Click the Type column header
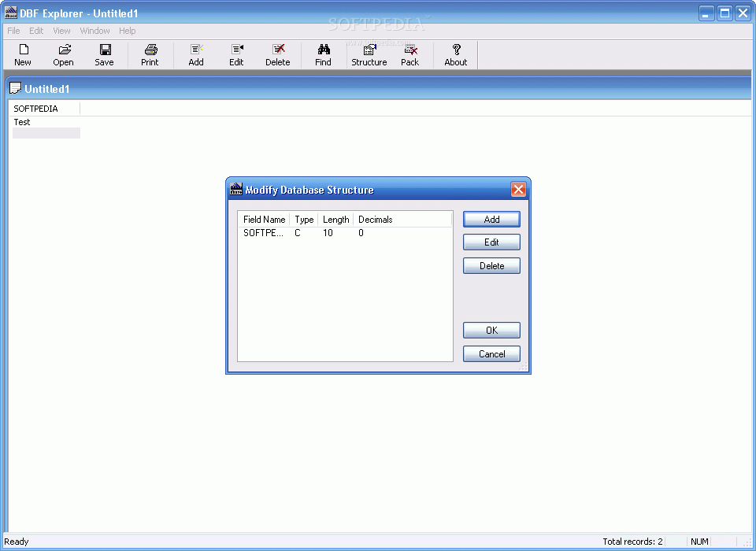This screenshot has height=551, width=756. 304,220
